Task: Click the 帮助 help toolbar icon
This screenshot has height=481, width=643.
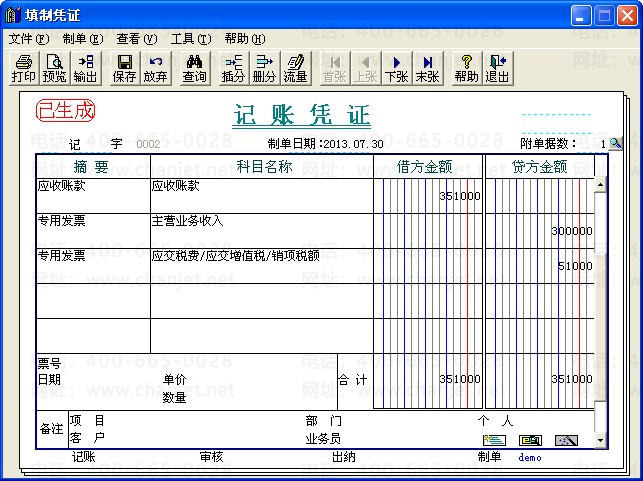Action: pos(466,68)
